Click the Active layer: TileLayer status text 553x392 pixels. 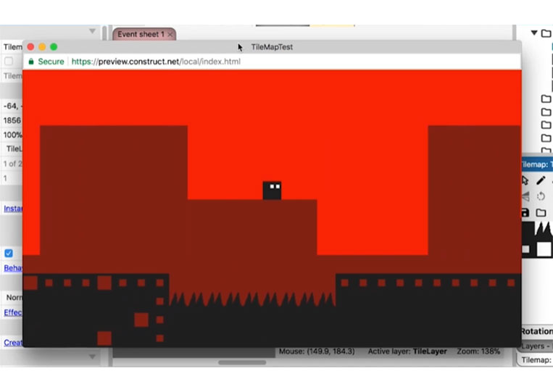[x=407, y=351]
